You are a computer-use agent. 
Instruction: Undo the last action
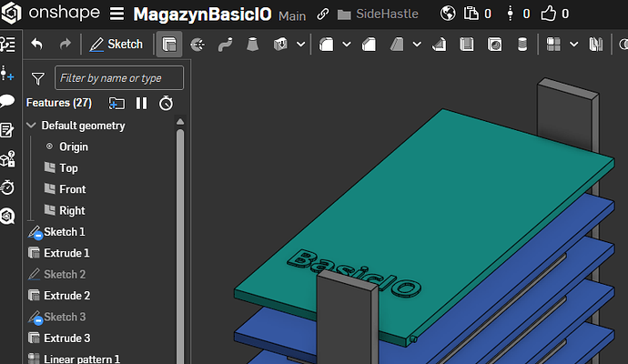[36, 44]
